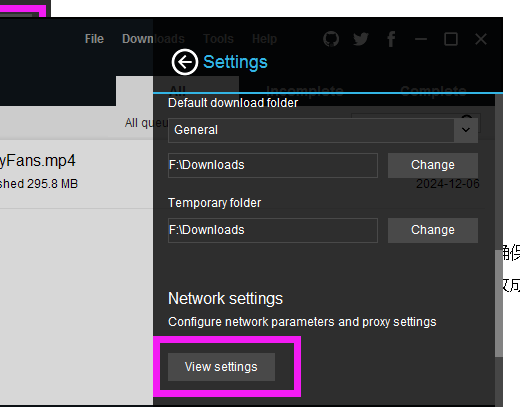Open the Facebook icon link
520x407 pixels.
click(391, 39)
